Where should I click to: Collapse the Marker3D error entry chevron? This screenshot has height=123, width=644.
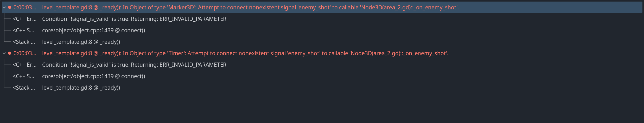point(4,8)
